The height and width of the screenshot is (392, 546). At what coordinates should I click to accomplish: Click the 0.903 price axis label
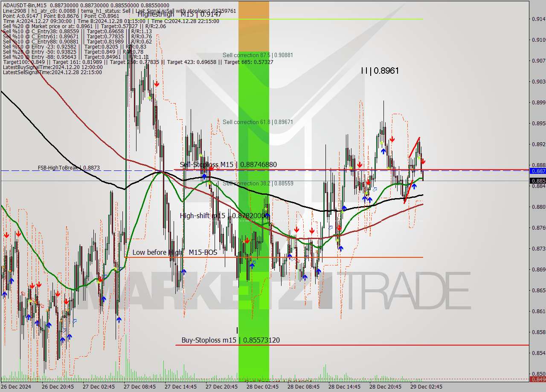click(538, 81)
